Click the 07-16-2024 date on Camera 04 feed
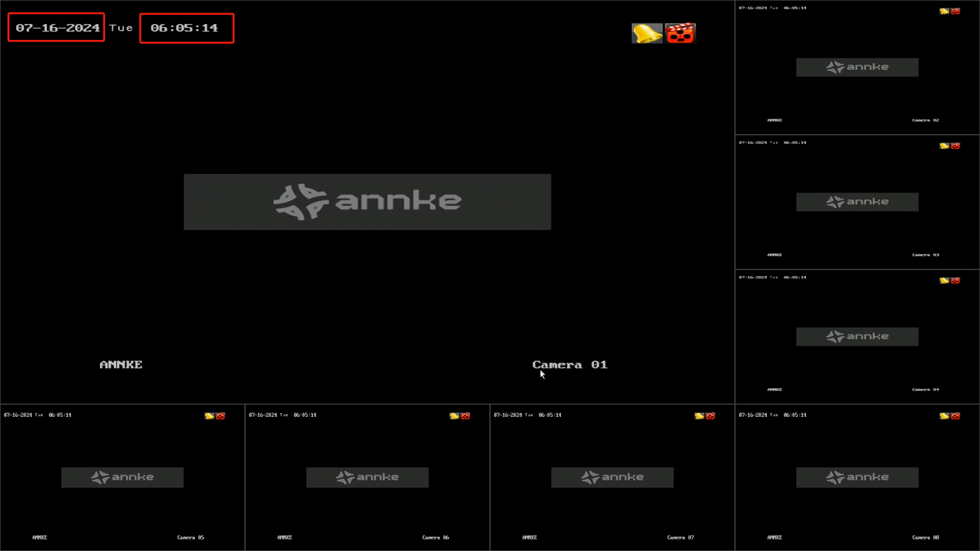The width and height of the screenshot is (980, 551). click(753, 278)
